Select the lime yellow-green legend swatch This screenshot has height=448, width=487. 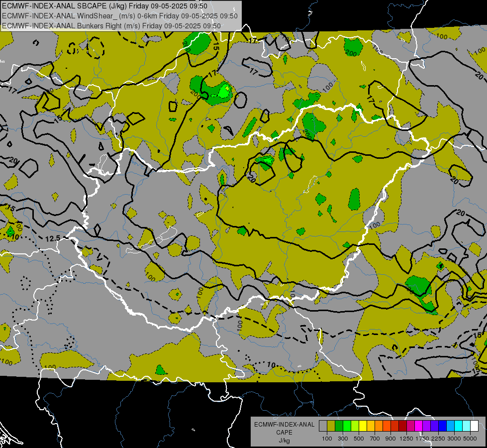(355, 426)
